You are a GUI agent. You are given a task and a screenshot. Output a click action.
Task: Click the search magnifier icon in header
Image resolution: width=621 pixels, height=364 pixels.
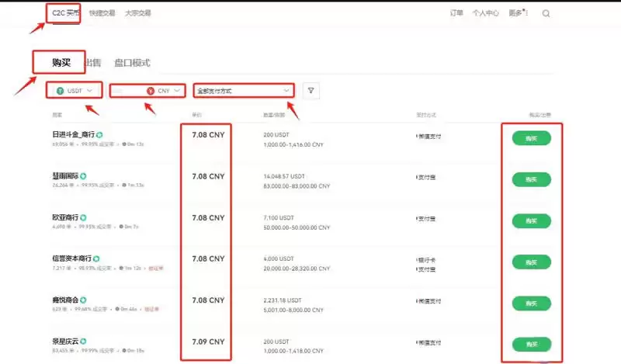(546, 13)
